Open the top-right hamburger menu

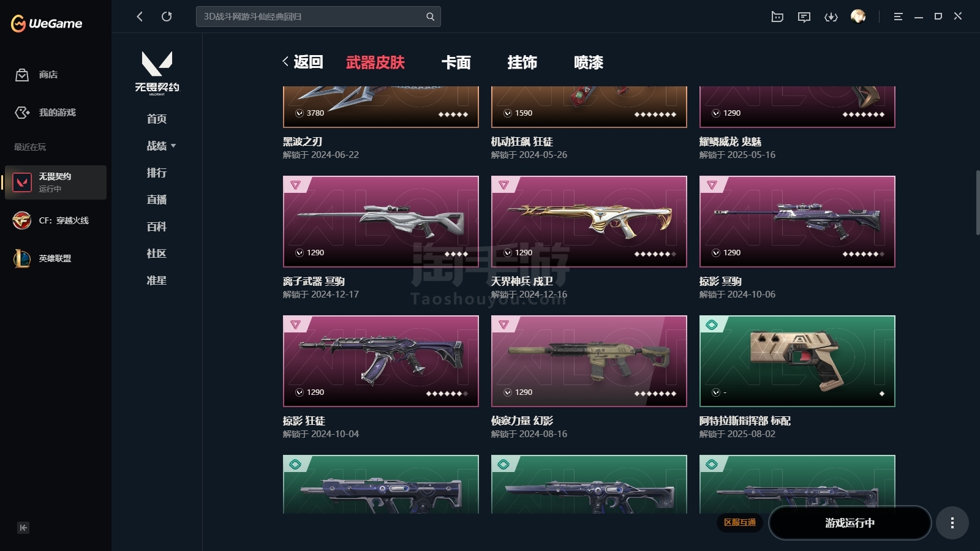coord(898,17)
